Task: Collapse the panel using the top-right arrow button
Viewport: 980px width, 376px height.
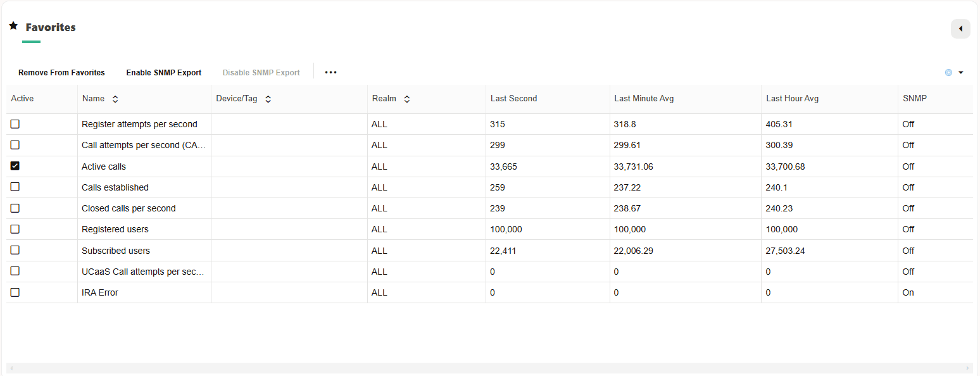Action: (960, 28)
